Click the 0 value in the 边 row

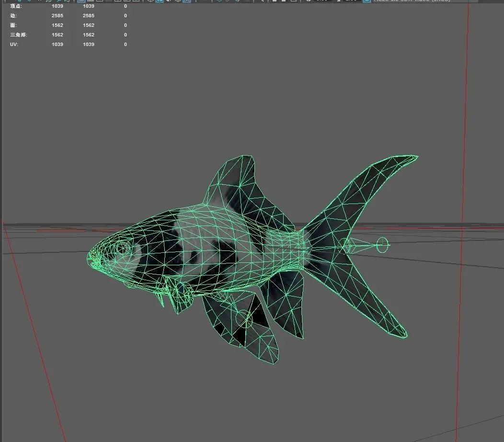coord(126,16)
